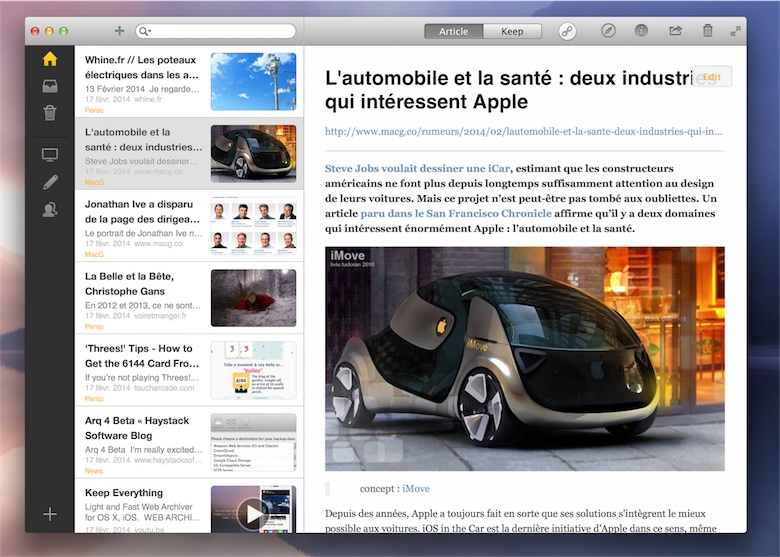Click 'toucharcade.com' source text
This screenshot has height=557, width=780.
click(164, 387)
